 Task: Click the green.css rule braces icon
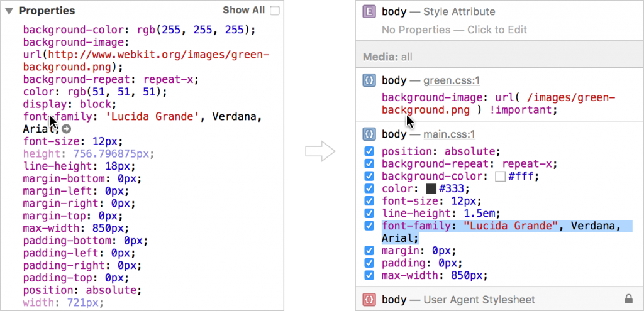point(369,80)
